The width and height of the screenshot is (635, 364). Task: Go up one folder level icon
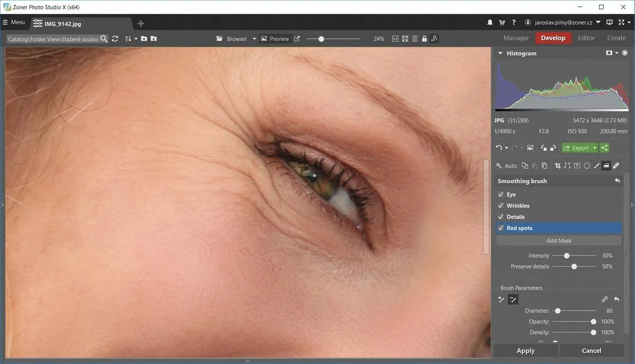[153, 39]
